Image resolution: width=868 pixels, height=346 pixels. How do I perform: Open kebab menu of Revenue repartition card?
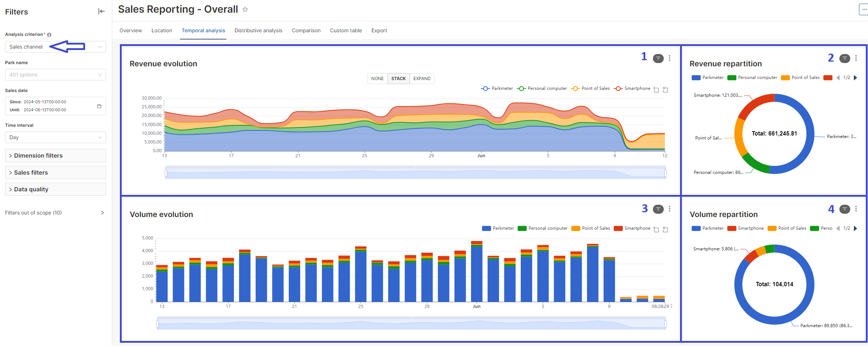856,58
